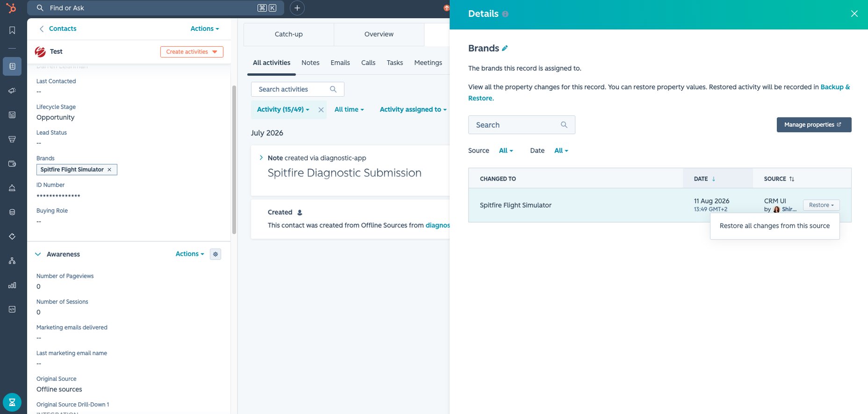
Task: Expand the Note created via diagnostic-app
Action: [x=261, y=158]
